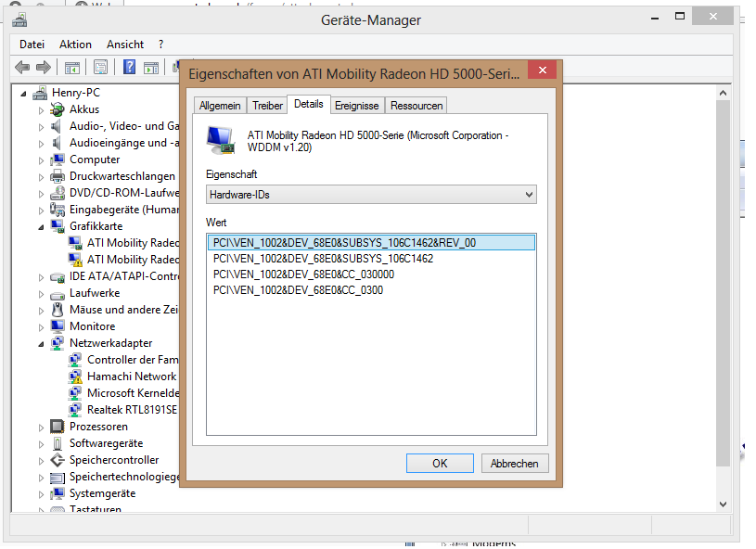Select the Microsoft Kerneldebugger network adapter entry

point(124,393)
